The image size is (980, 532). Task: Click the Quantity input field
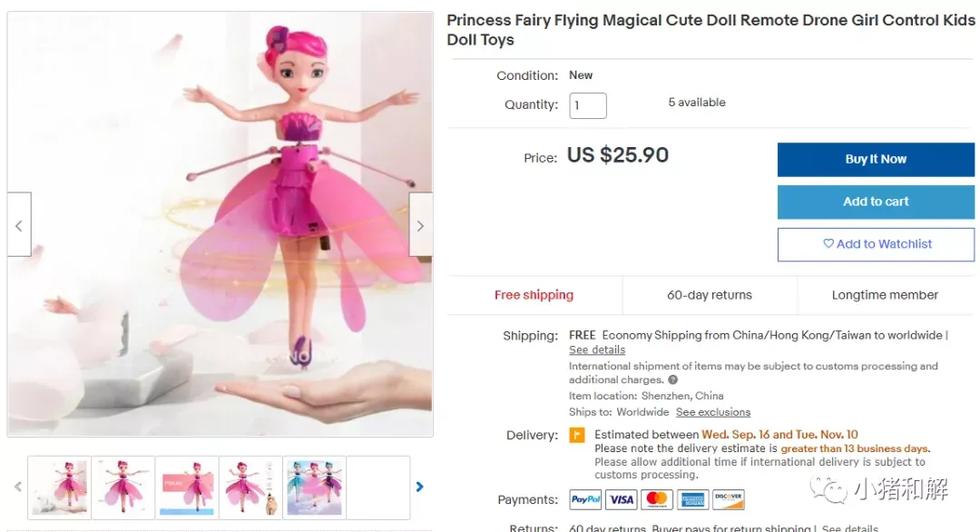588,105
